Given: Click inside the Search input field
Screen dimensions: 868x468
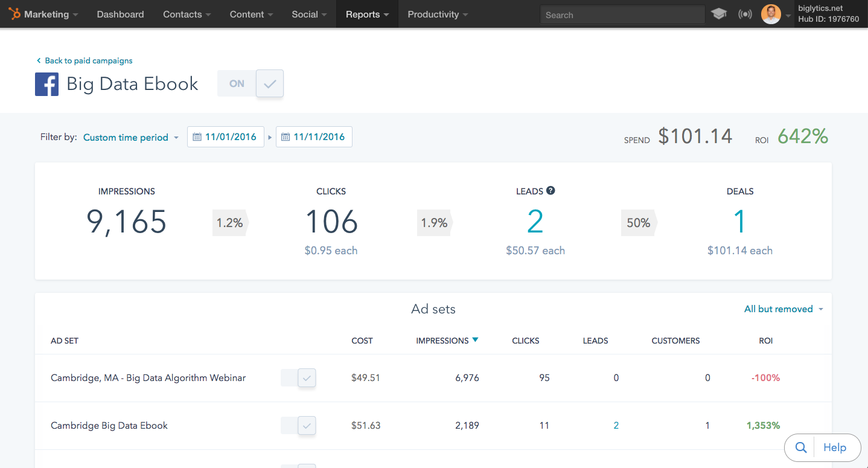Looking at the screenshot, I should click(x=622, y=14).
